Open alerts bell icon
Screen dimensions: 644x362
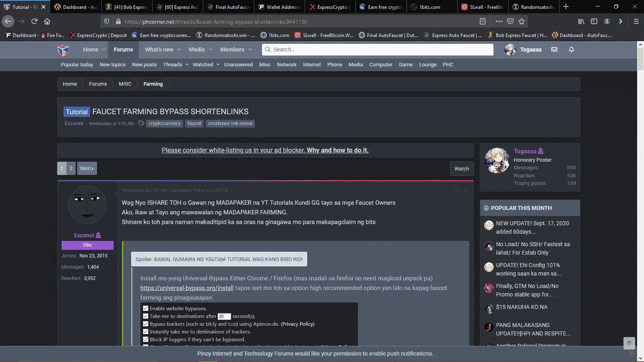pyautogui.click(x=572, y=49)
